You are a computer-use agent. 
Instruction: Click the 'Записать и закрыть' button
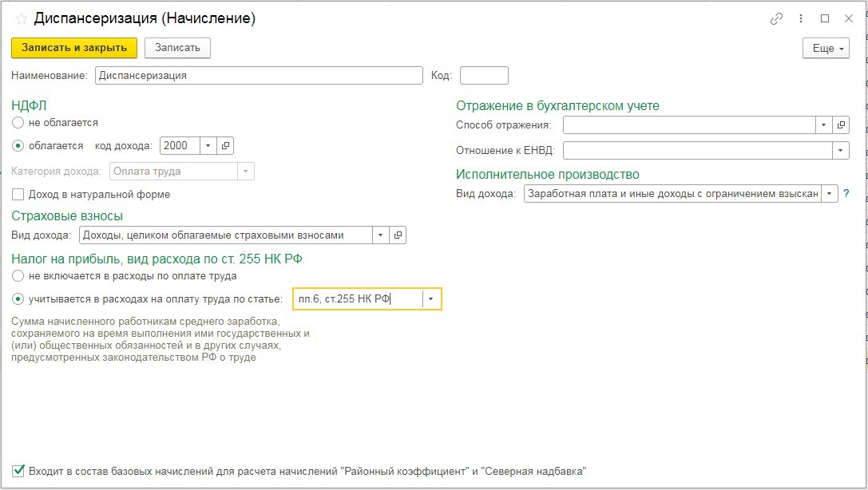point(74,48)
